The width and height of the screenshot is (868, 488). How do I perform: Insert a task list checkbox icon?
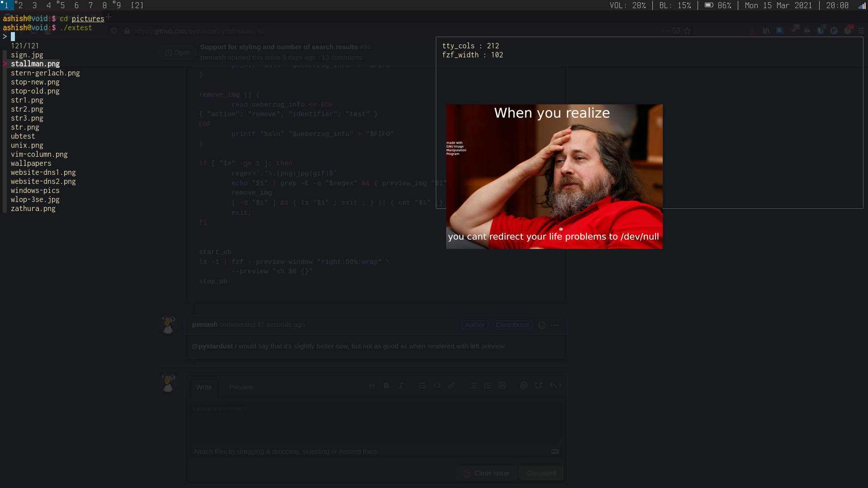(x=502, y=385)
